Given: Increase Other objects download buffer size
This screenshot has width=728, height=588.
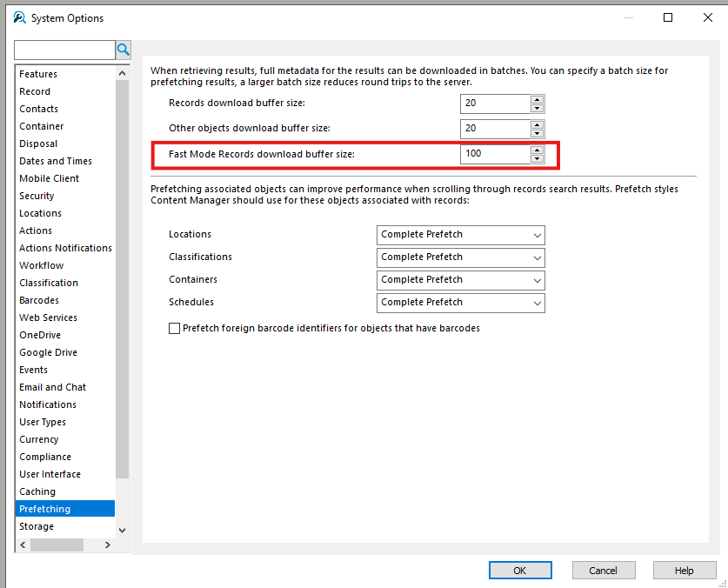Looking at the screenshot, I should click(x=538, y=124).
